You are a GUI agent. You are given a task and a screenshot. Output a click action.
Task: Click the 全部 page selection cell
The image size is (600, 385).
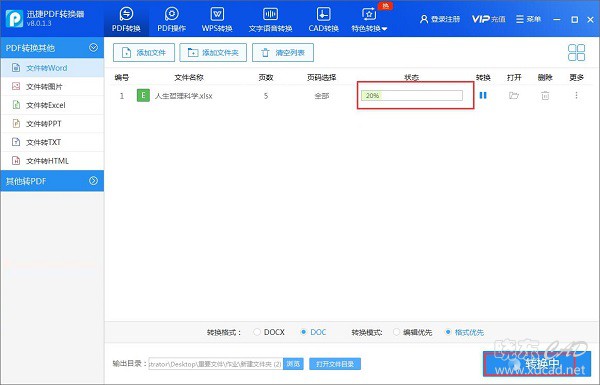tap(322, 96)
